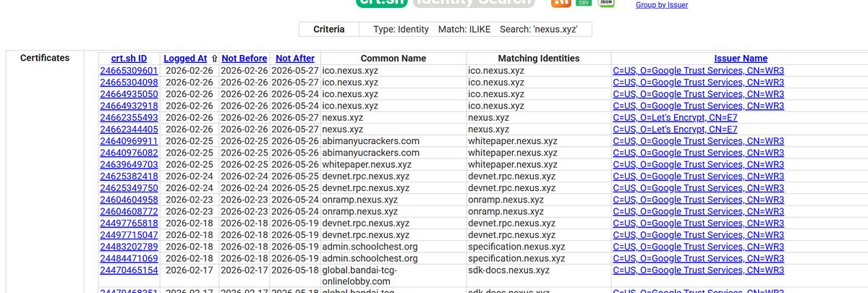Screen dimensions: 868x293
Task: Open certificate ID 24483202789
Action: tap(129, 247)
